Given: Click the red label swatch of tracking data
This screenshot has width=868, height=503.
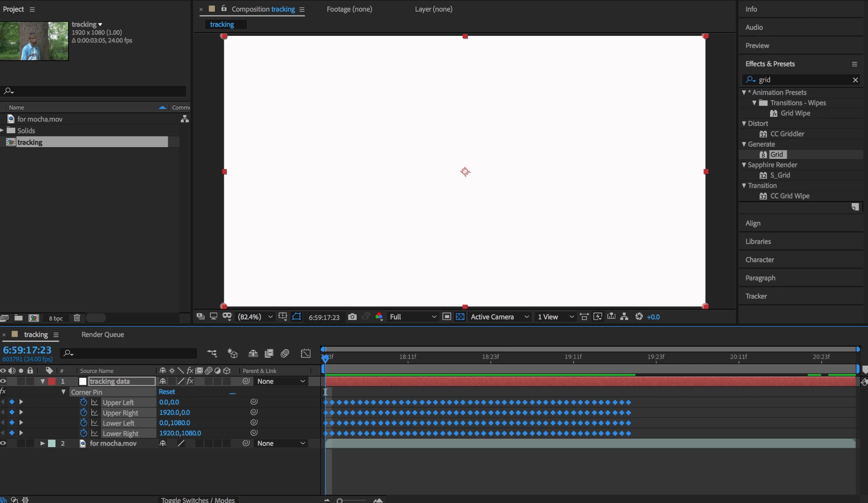Looking at the screenshot, I should coord(52,381).
